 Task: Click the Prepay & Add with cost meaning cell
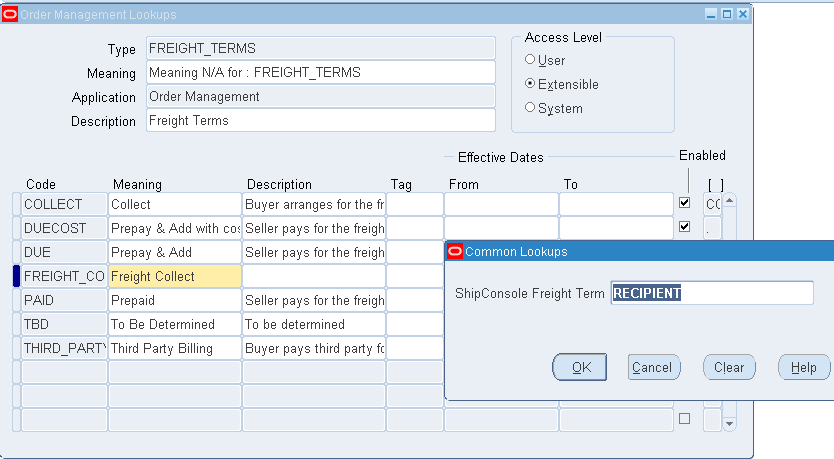point(175,228)
